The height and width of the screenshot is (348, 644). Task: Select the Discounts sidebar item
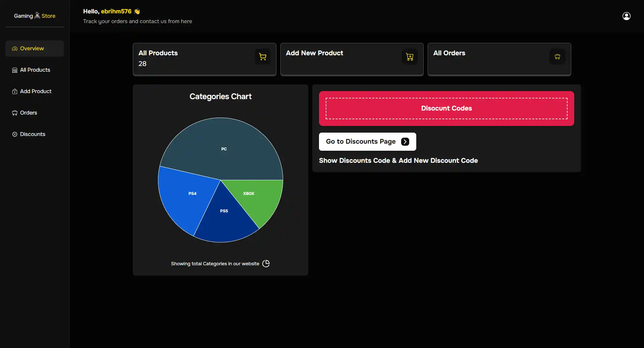pyautogui.click(x=33, y=134)
